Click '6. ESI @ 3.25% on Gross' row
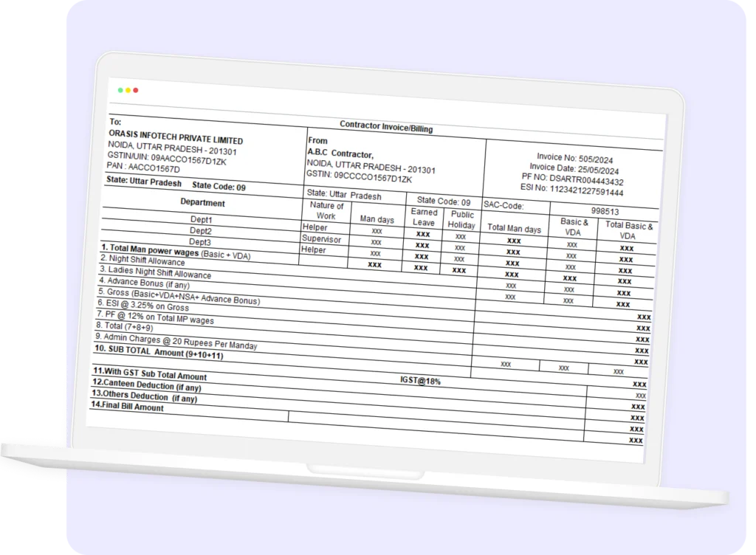The image size is (756, 555). tap(143, 305)
